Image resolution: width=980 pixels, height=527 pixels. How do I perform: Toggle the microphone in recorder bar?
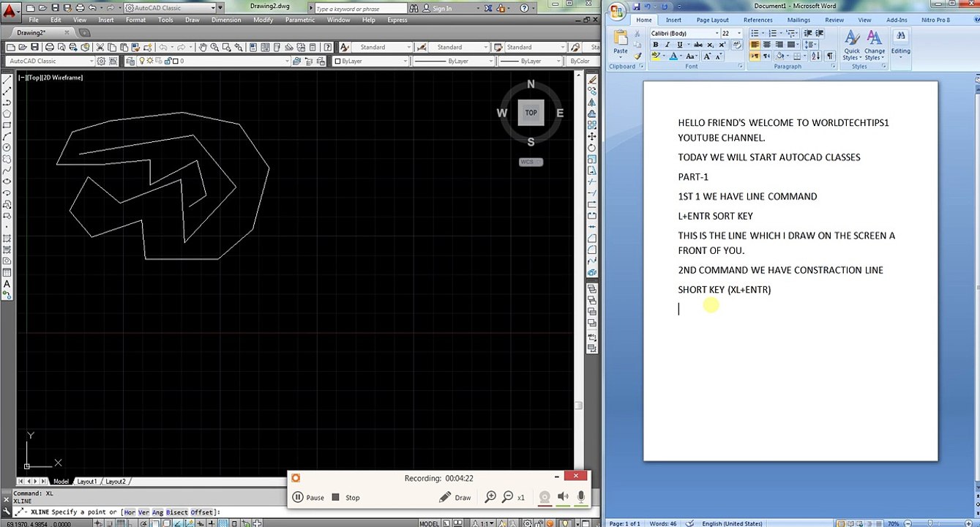click(x=581, y=498)
